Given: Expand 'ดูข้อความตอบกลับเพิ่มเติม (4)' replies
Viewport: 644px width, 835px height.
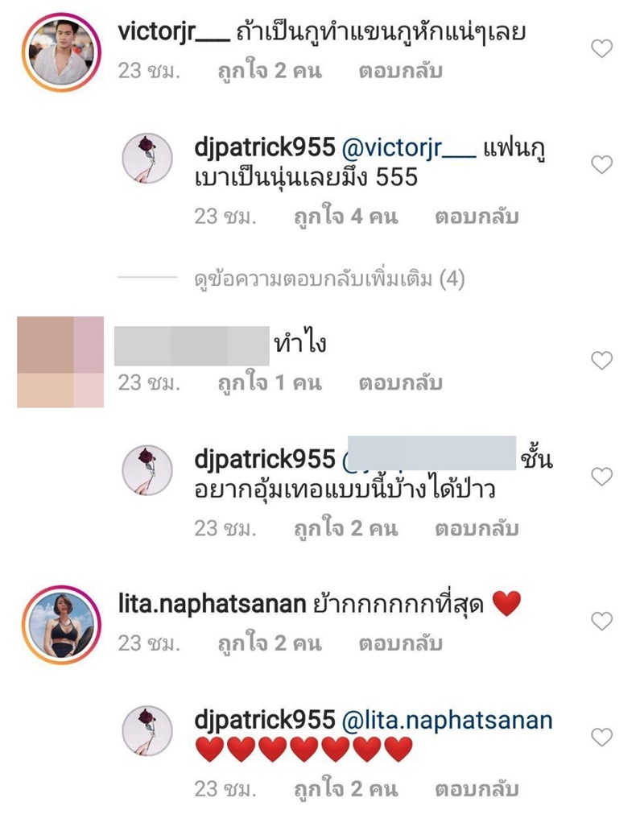Looking at the screenshot, I should point(329,279).
